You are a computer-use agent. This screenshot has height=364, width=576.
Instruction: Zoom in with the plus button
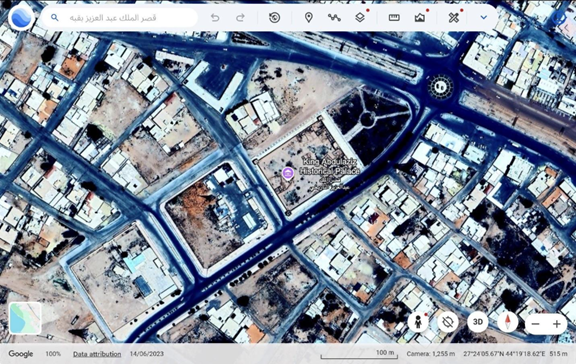557,324
